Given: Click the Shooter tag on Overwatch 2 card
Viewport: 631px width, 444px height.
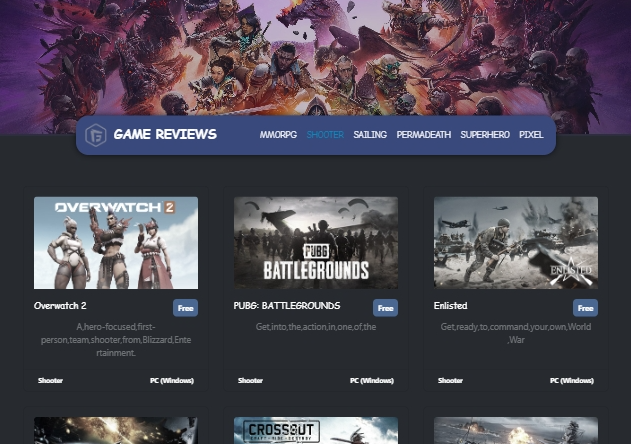Looking at the screenshot, I should (x=50, y=380).
